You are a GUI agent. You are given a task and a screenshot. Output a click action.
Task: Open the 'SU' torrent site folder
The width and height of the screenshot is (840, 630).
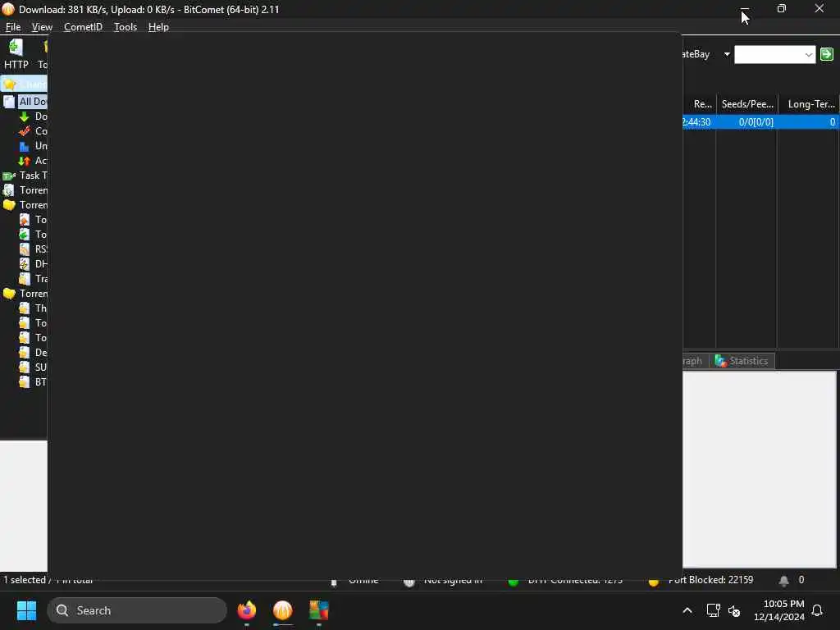33,367
